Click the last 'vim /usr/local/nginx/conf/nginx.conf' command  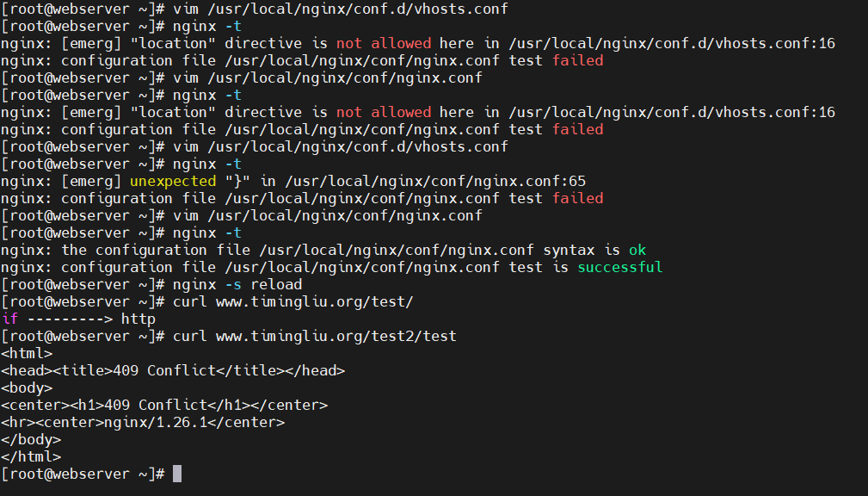coord(327,215)
